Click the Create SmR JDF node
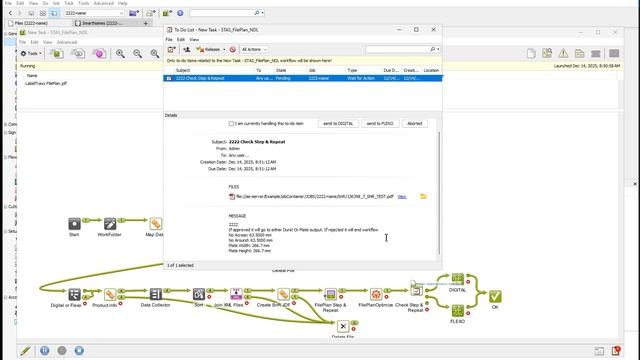This screenshot has width=640, height=360. [x=283, y=294]
